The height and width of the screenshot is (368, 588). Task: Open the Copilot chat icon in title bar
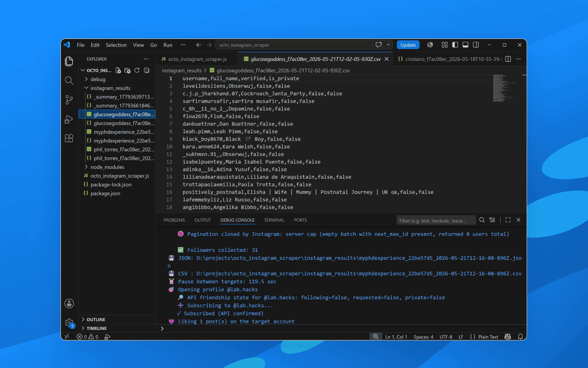point(379,45)
